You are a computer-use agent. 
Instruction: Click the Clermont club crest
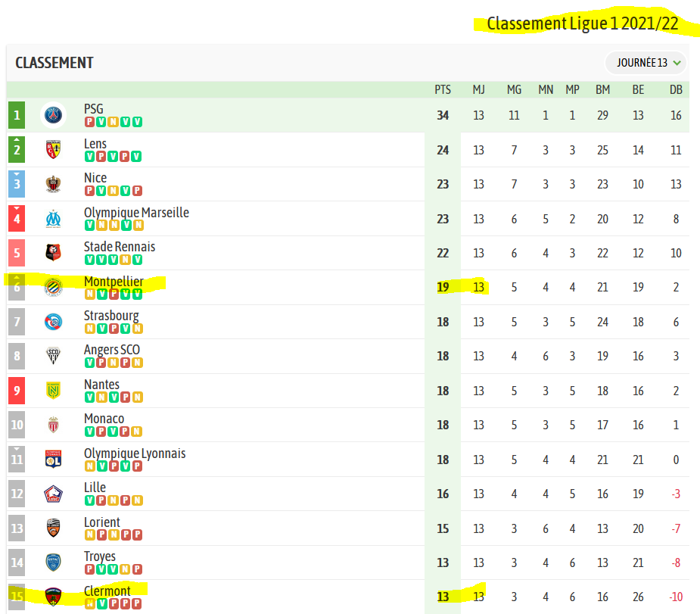coord(53,597)
